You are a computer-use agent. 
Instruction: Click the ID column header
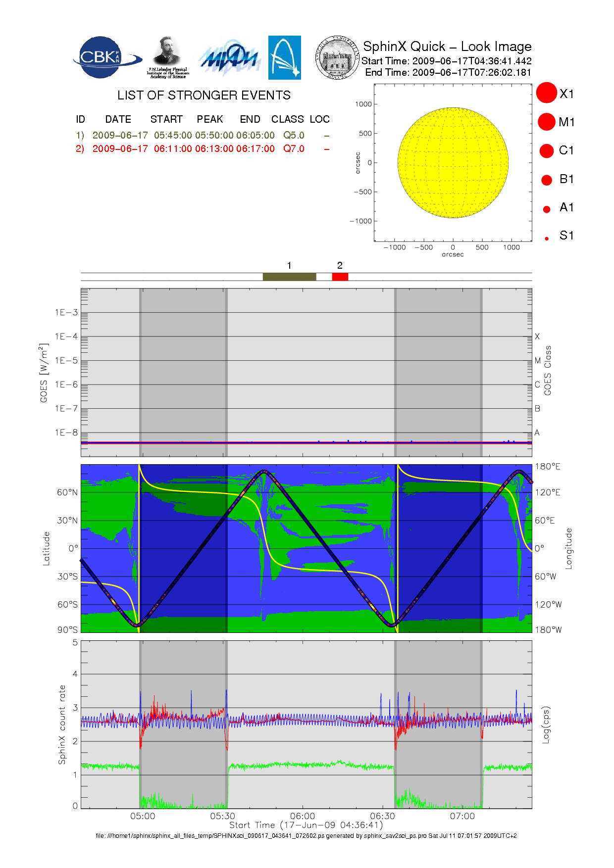coord(81,119)
